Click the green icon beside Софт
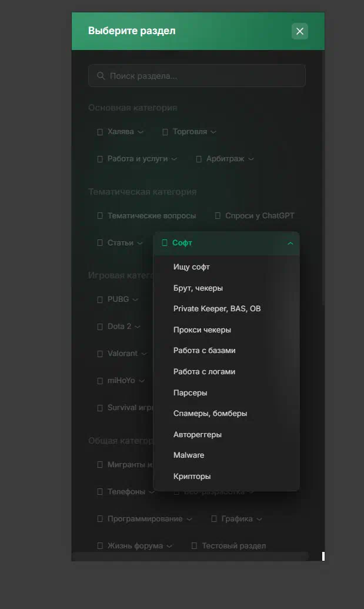The width and height of the screenshot is (364, 609). (165, 243)
